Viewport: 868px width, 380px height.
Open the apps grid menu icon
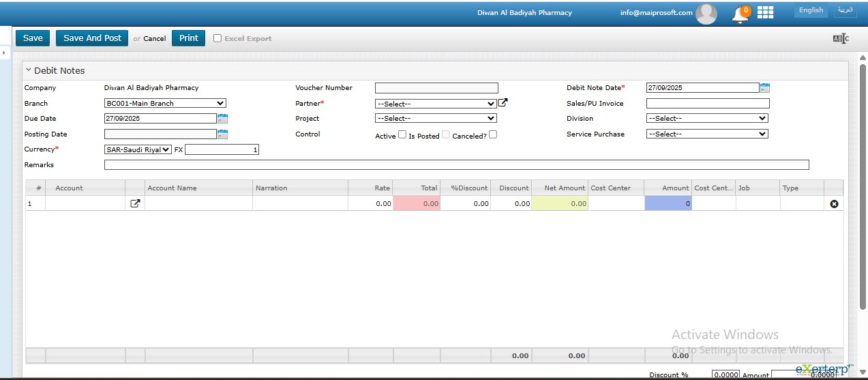[x=765, y=12]
